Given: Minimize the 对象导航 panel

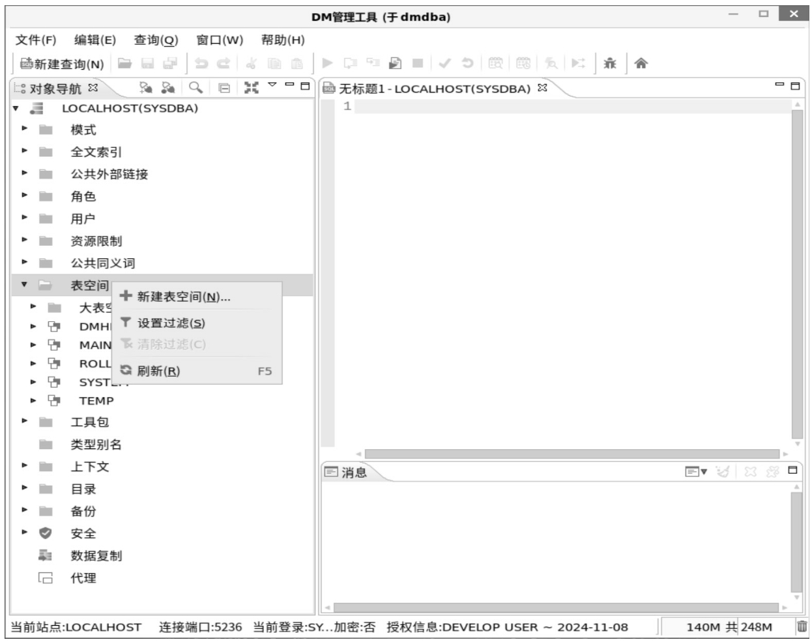Looking at the screenshot, I should tap(290, 86).
